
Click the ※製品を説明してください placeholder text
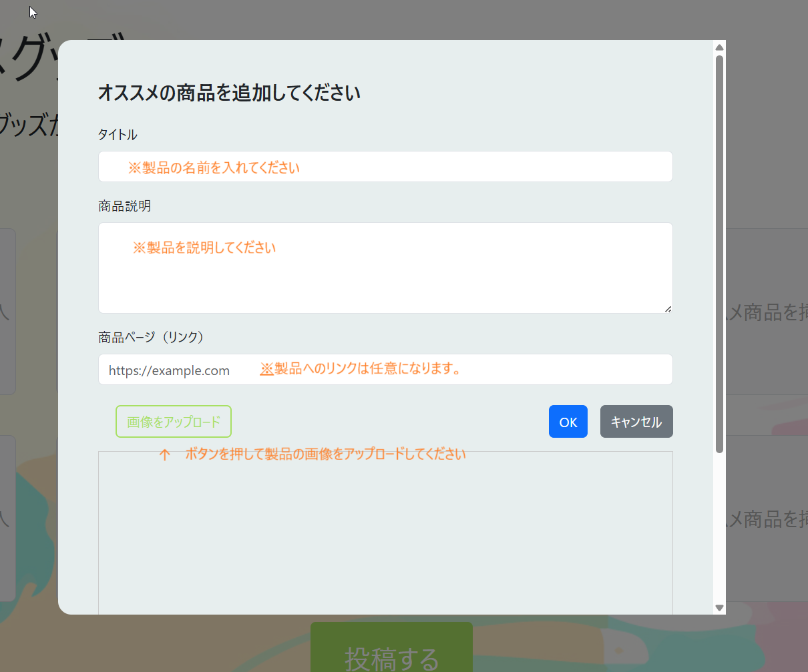click(204, 247)
